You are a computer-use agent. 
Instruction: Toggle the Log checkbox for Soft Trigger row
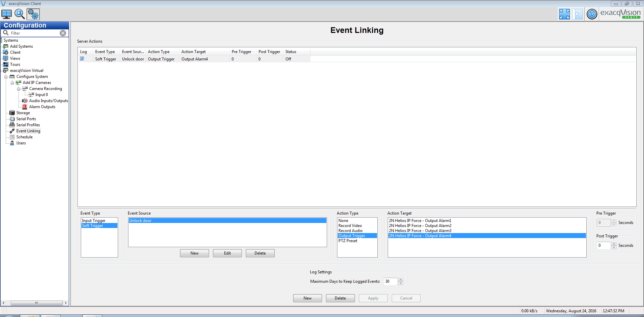[82, 59]
